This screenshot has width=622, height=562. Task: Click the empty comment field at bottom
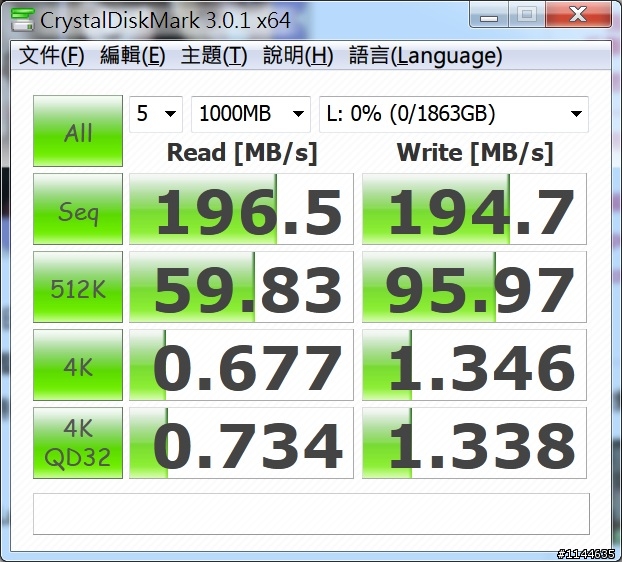(x=311, y=514)
